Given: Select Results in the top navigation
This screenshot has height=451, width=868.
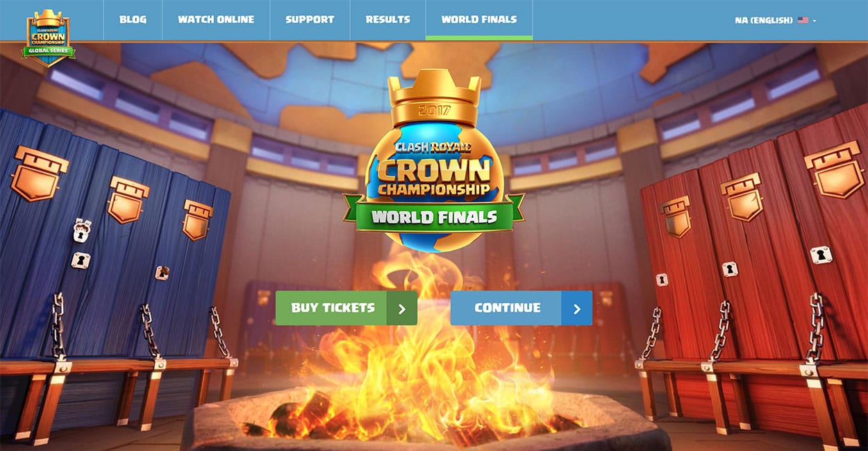Looking at the screenshot, I should 387,19.
